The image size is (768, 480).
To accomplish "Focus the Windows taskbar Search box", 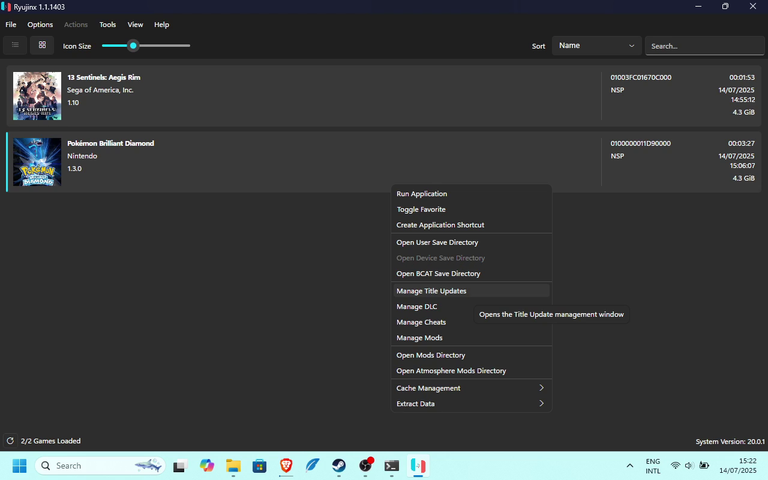I will 100,466.
